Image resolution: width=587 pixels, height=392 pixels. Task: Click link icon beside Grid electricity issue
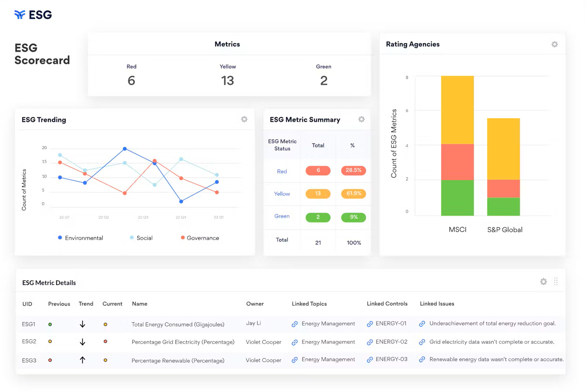422,342
